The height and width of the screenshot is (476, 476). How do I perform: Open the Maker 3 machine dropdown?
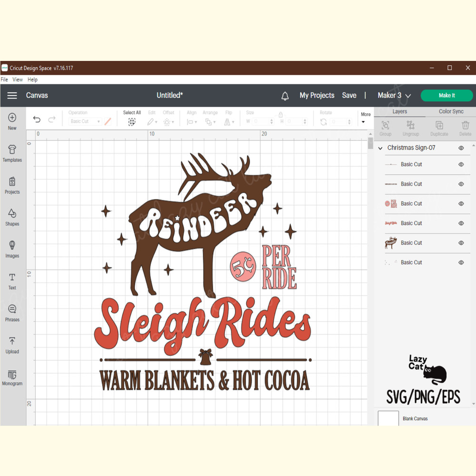[x=394, y=95]
